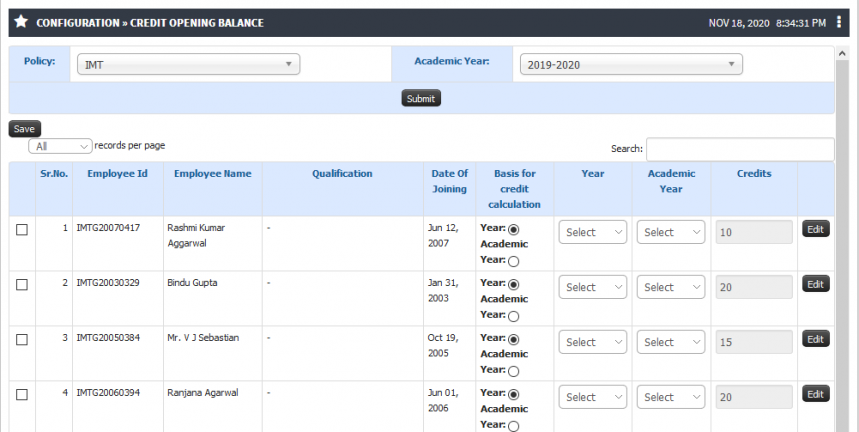The image size is (859, 432).
Task: Click the scrollbar up arrow
Action: [x=841, y=53]
